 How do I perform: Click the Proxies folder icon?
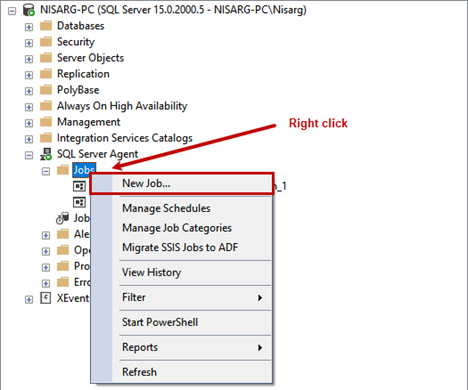[63, 266]
